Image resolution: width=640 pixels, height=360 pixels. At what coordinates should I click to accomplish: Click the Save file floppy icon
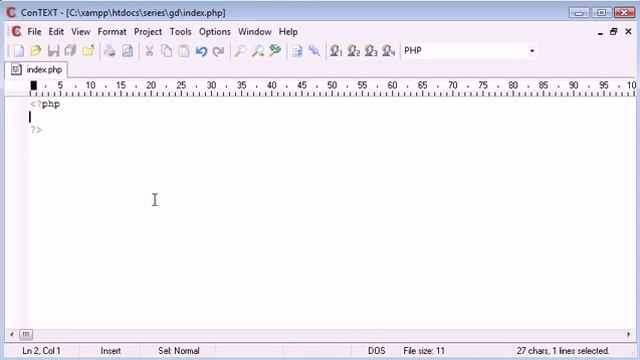(53, 51)
